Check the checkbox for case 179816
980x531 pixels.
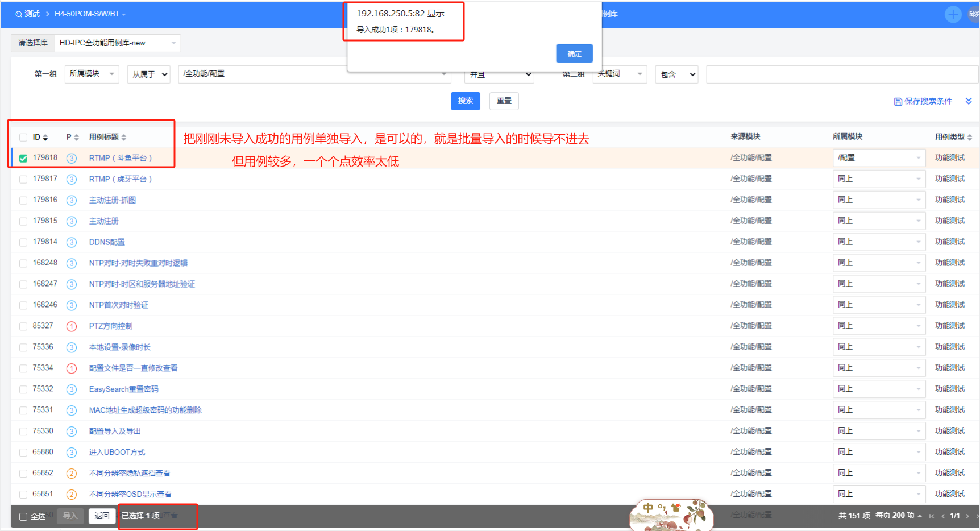pyautogui.click(x=23, y=200)
